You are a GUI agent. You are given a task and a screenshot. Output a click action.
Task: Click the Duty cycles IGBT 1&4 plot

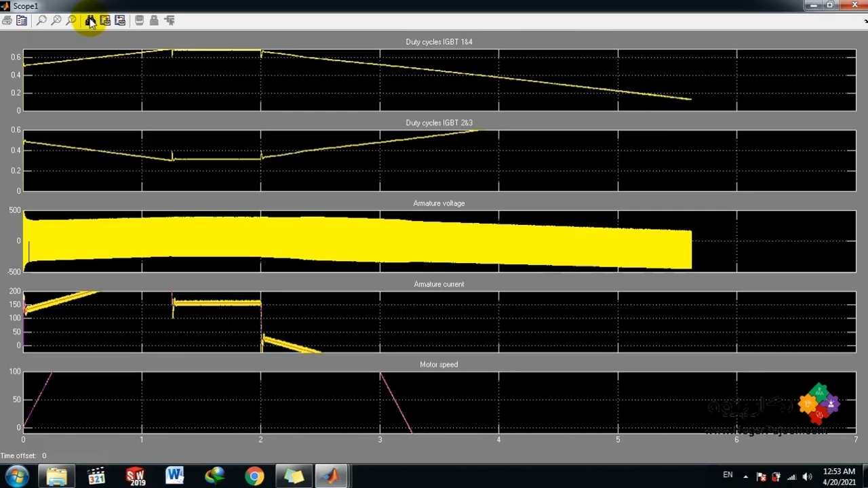tap(439, 80)
